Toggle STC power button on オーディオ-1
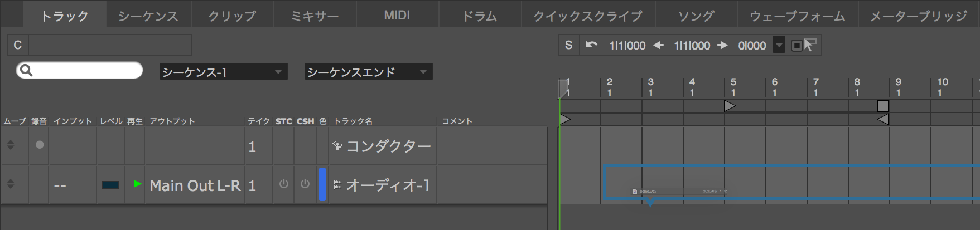Image resolution: width=980 pixels, height=230 pixels. (x=284, y=184)
